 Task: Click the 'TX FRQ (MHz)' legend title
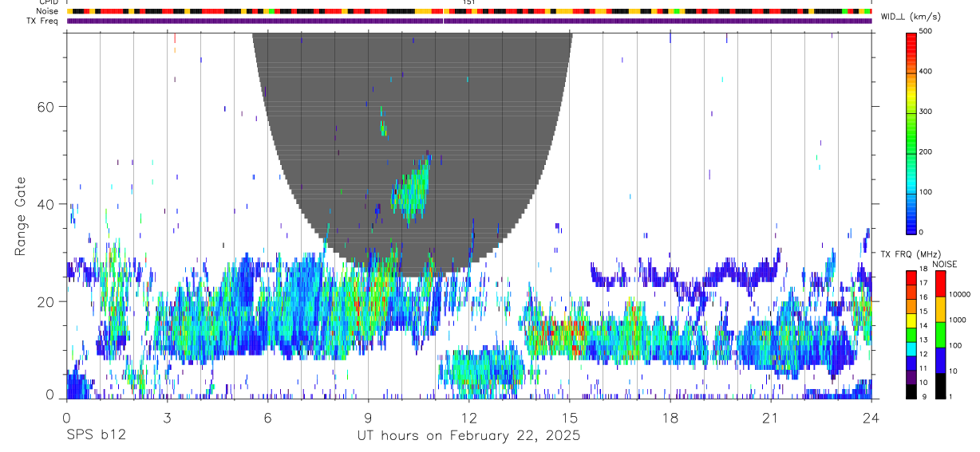(x=909, y=254)
